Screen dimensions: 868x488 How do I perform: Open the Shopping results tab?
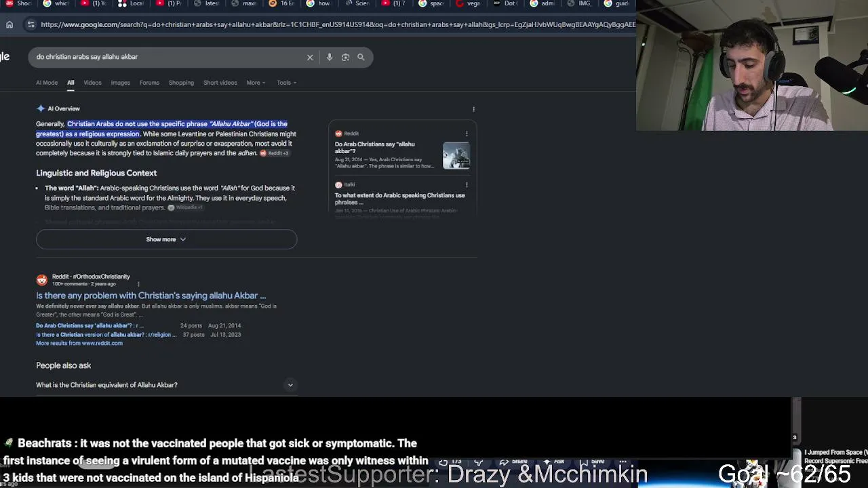coord(181,83)
